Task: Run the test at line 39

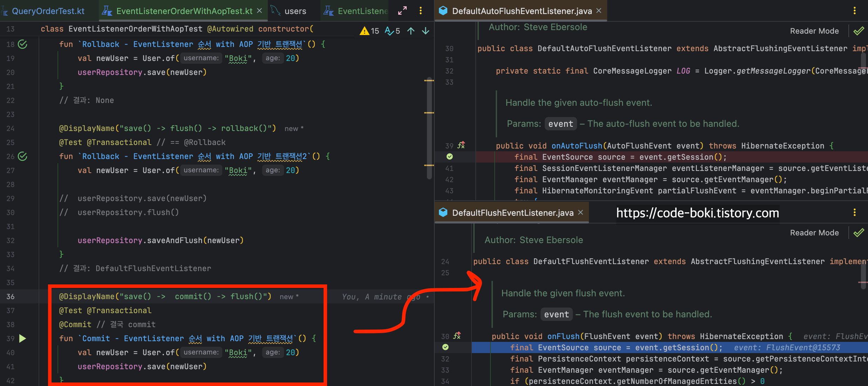Action: 22,338
